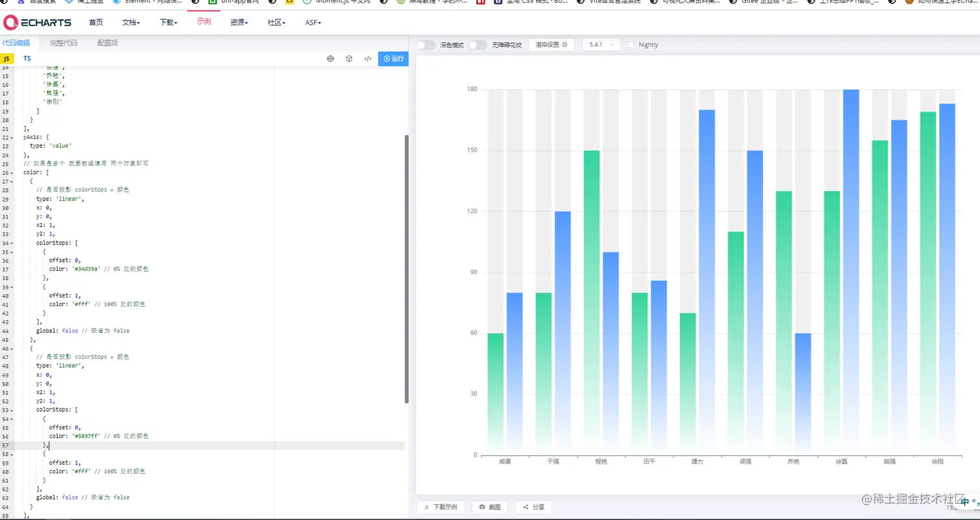Click the code brackets icon

click(367, 58)
